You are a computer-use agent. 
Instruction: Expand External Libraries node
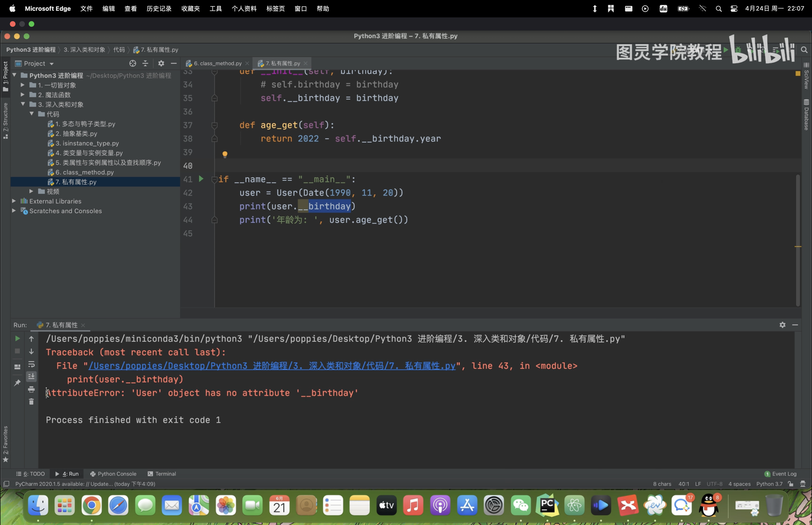(x=14, y=201)
